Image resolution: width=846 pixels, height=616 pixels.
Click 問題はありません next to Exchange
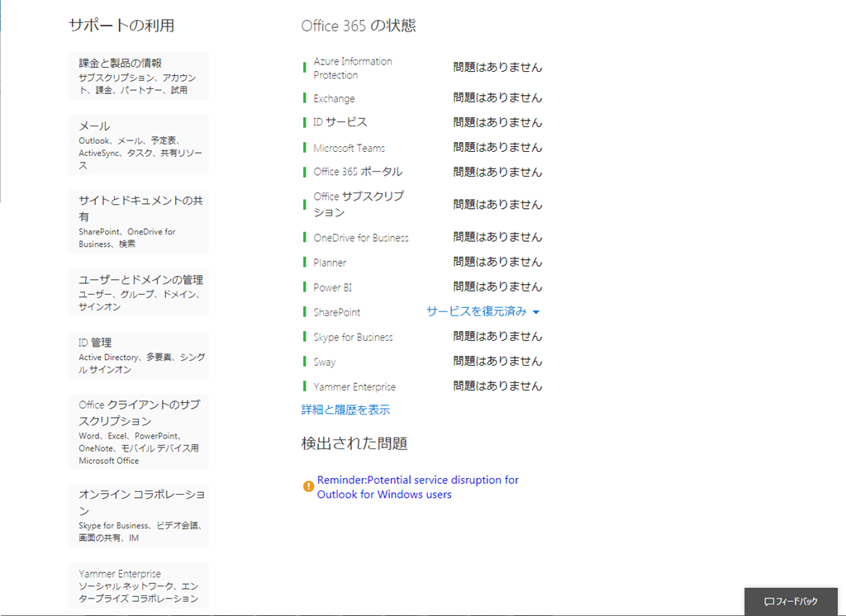click(497, 97)
